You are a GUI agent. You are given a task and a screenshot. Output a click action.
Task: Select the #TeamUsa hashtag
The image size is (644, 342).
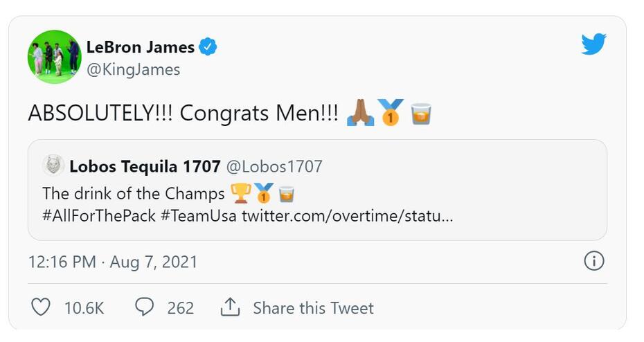pyautogui.click(x=199, y=215)
